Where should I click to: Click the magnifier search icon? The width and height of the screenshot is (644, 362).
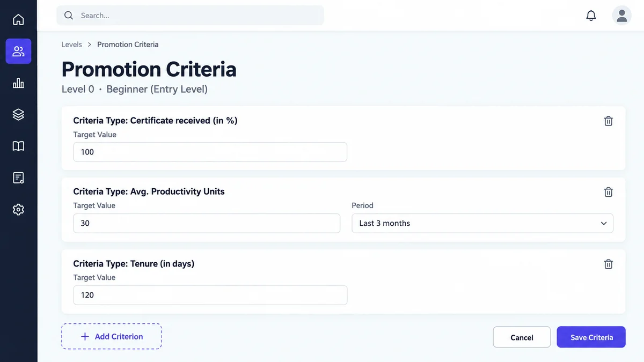click(x=69, y=16)
